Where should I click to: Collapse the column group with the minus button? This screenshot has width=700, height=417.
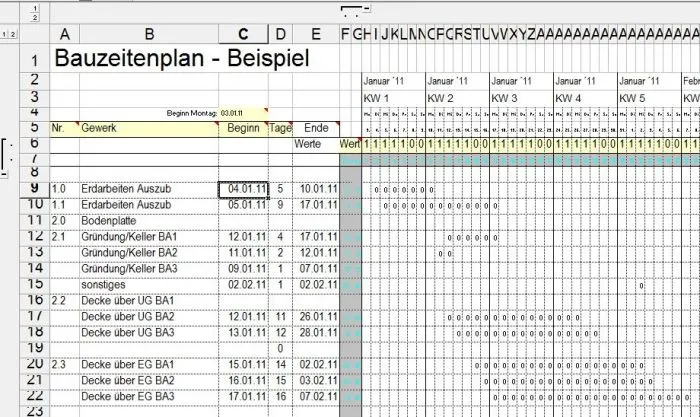click(367, 8)
